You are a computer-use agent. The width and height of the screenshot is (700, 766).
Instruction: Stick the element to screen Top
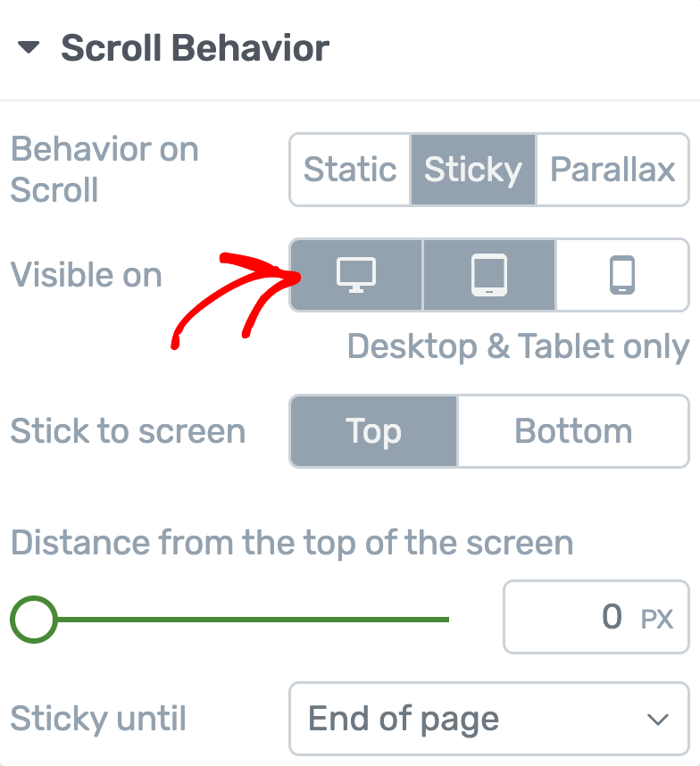(373, 431)
